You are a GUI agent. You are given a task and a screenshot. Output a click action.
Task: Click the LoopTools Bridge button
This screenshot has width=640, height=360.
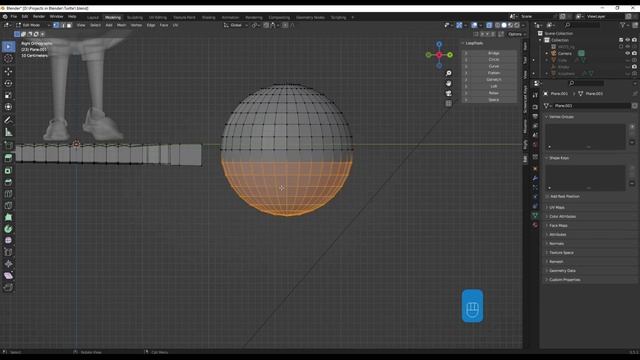tap(493, 53)
